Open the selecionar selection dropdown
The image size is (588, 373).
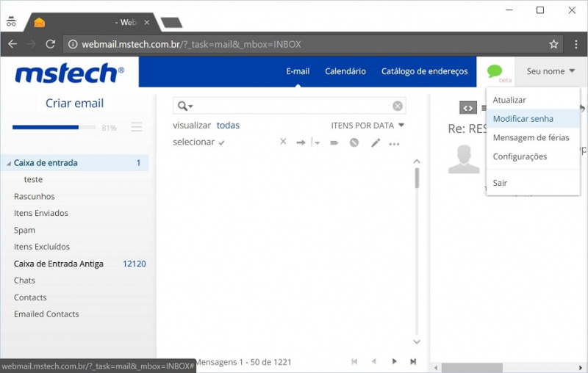198,142
